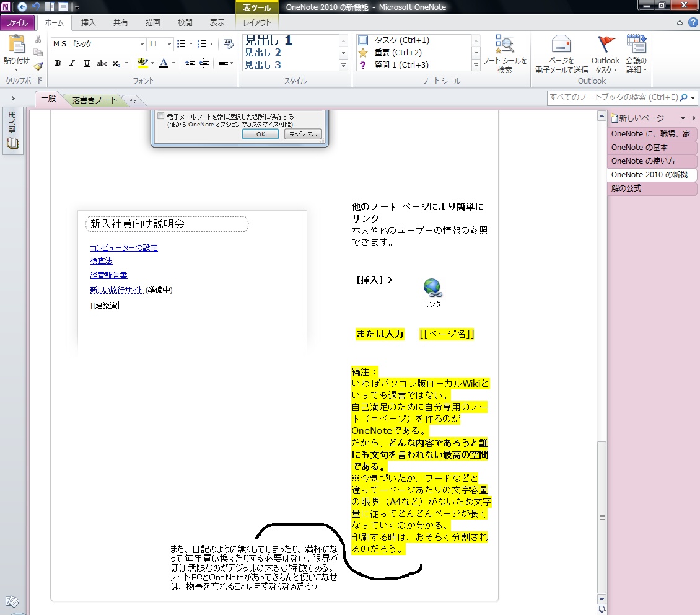Viewport: 700px width, 615px height.
Task: Open the 経費報告書 link
Action: click(108, 275)
